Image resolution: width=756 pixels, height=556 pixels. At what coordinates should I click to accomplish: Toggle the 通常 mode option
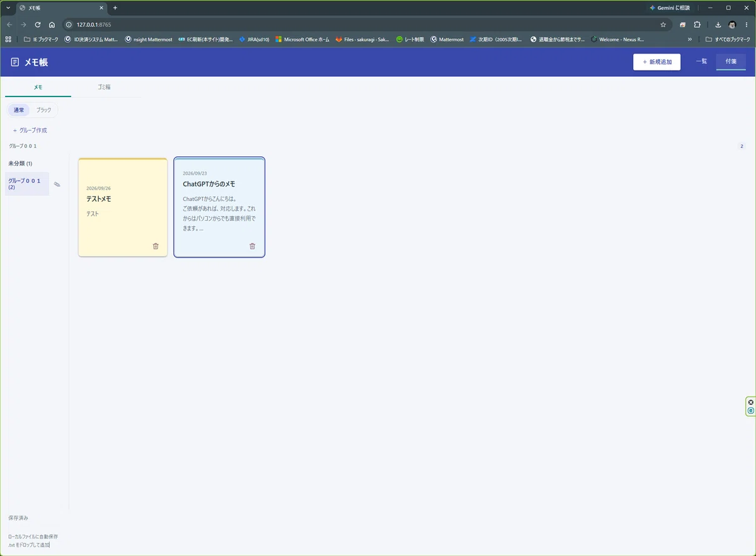tap(19, 110)
